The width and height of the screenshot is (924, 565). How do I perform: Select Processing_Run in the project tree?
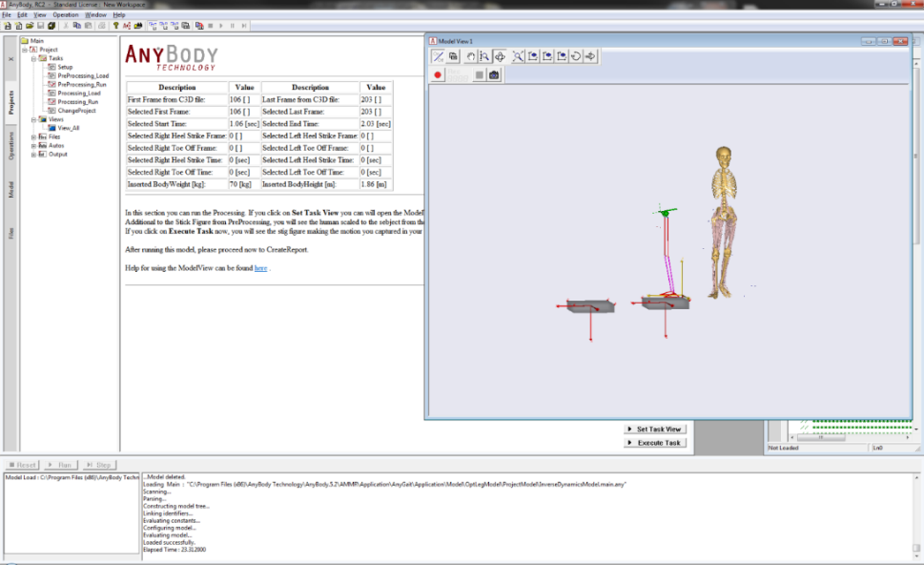point(78,101)
